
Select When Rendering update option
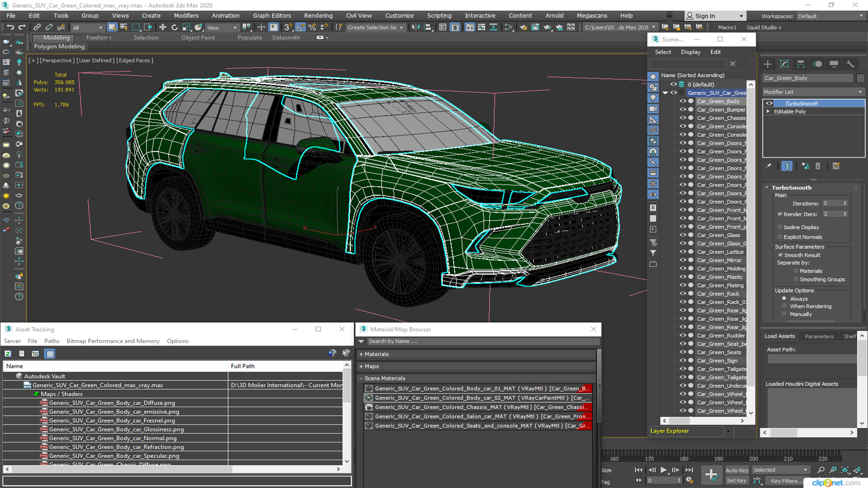point(784,306)
